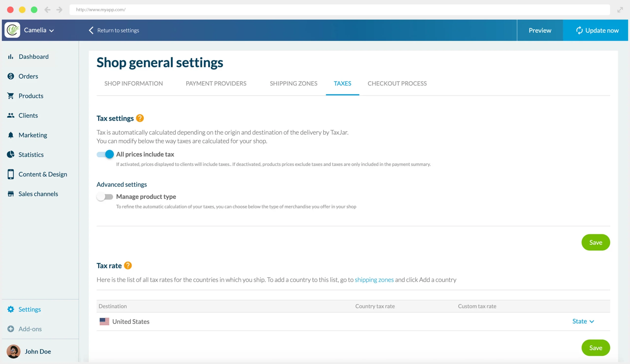Open Marketing via bell icon

(x=11, y=135)
